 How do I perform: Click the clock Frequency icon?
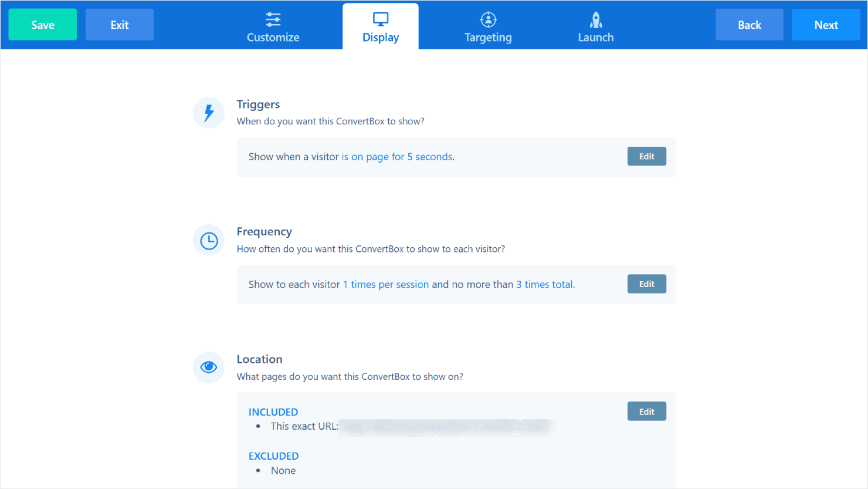pyautogui.click(x=209, y=241)
